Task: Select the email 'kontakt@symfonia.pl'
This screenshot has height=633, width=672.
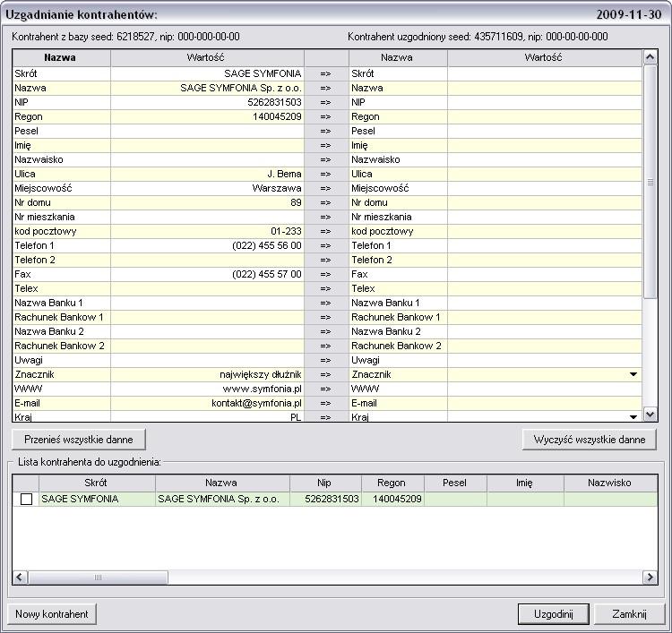Action: (x=256, y=403)
